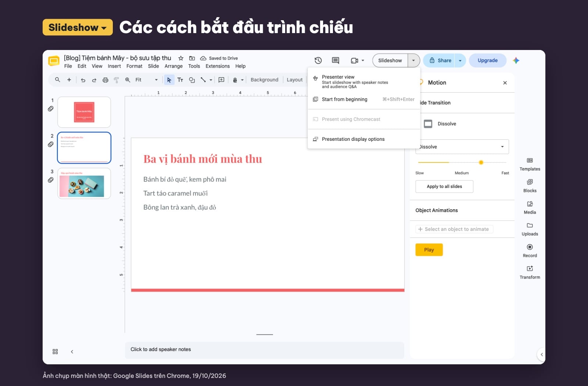
Task: Click the Share button
Action: tap(440, 61)
